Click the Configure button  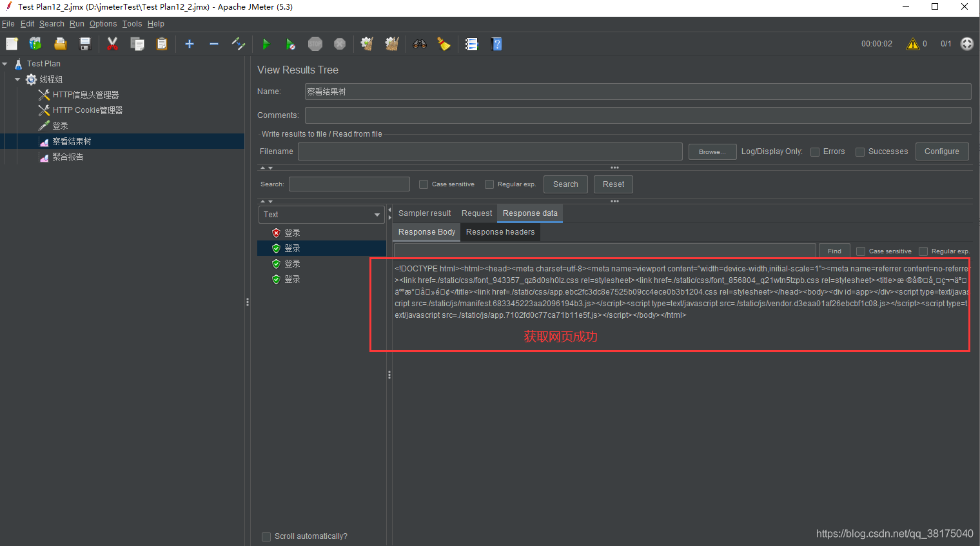(x=942, y=151)
